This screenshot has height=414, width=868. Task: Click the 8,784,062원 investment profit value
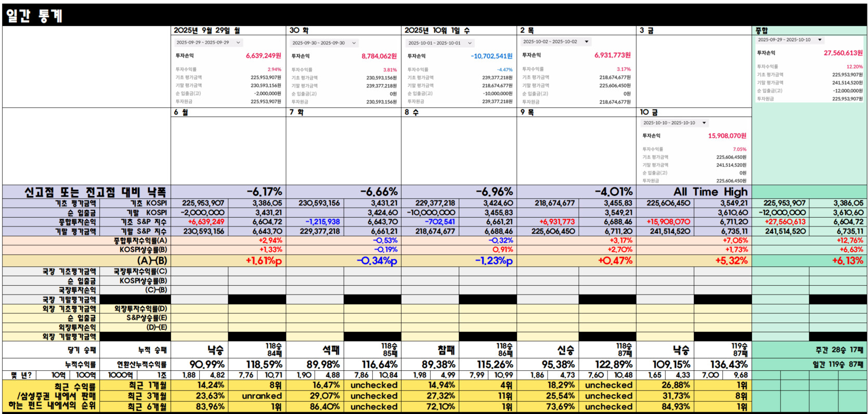(379, 56)
